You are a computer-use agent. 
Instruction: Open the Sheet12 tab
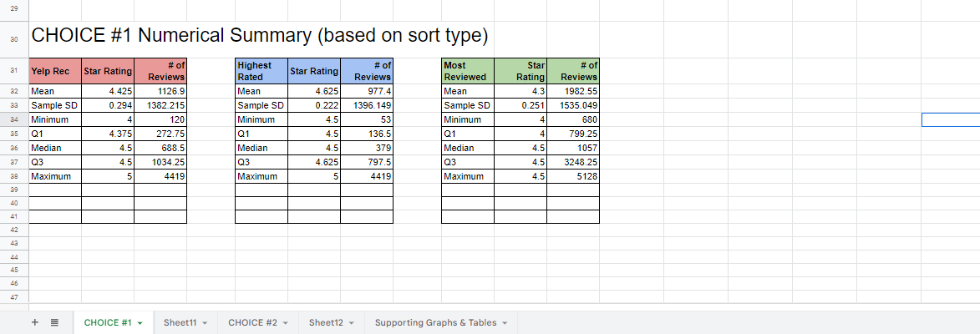pyautogui.click(x=326, y=323)
